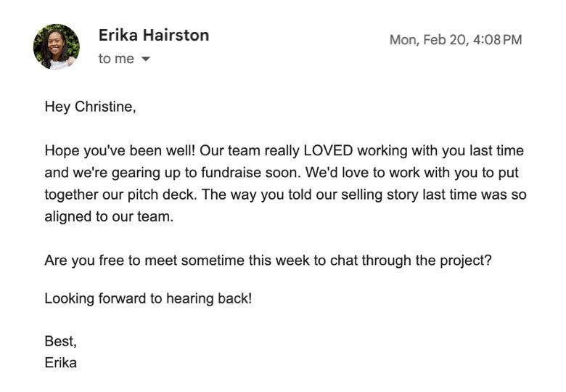Click the line "aligned to our team."
The image size is (566, 392).
click(109, 216)
